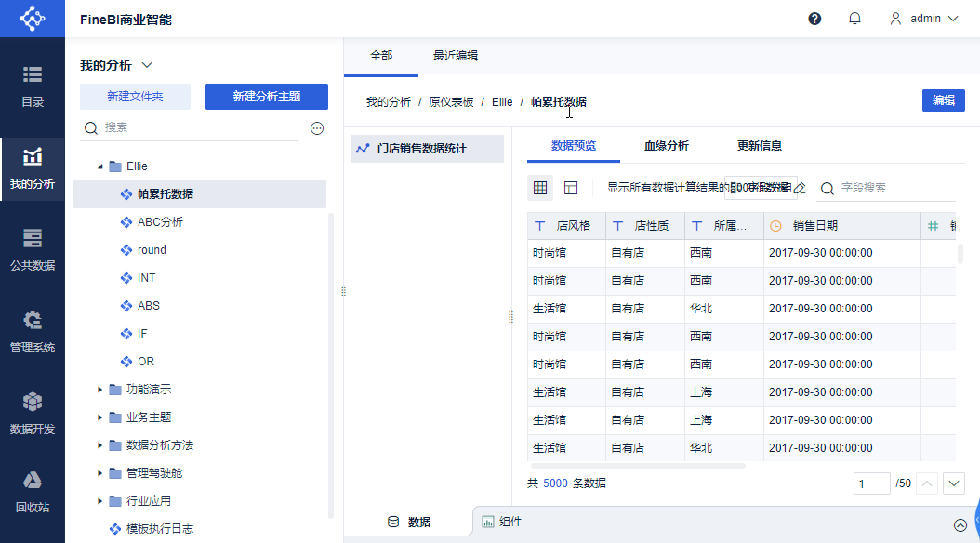Select the 门店销售数据统计 dataset
The width and height of the screenshot is (980, 543).
pos(428,149)
